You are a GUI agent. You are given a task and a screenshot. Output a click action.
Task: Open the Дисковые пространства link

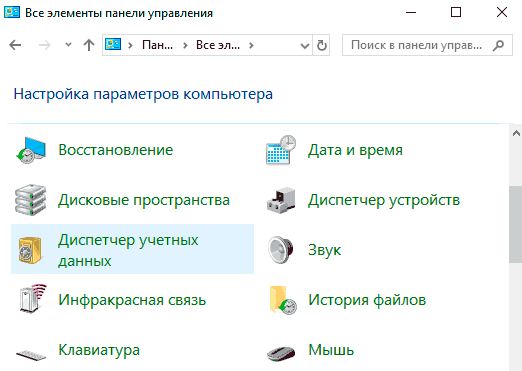(144, 200)
